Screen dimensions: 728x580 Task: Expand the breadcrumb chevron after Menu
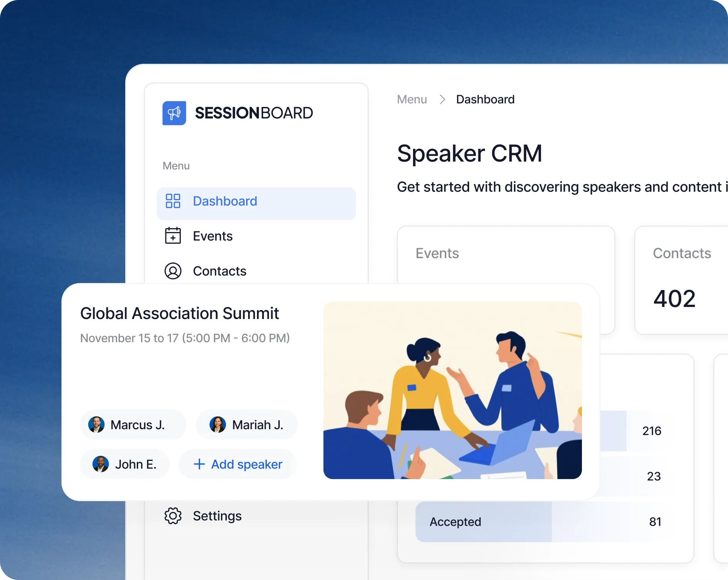click(443, 99)
